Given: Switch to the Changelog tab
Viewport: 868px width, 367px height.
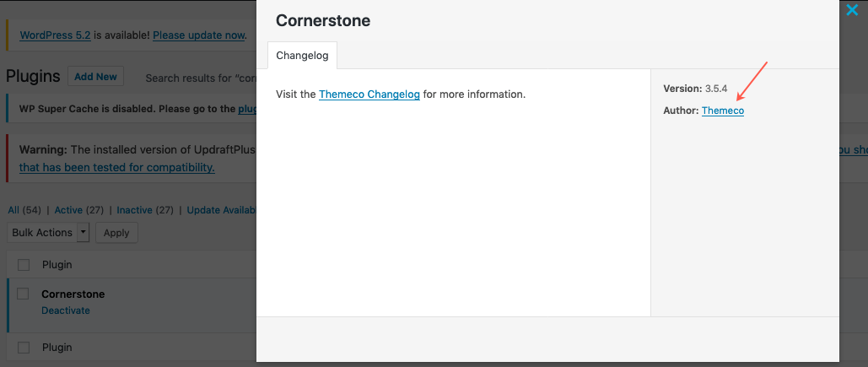Looking at the screenshot, I should tap(303, 56).
